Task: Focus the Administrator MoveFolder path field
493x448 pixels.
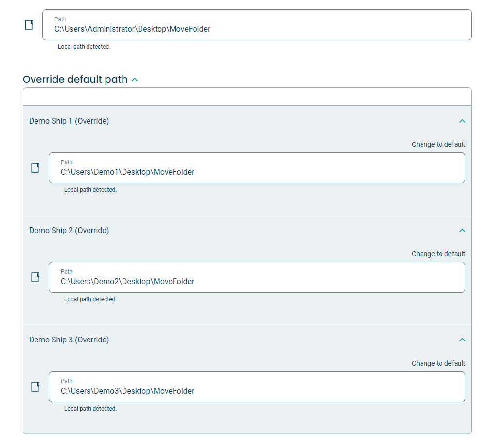Action: pos(257,25)
